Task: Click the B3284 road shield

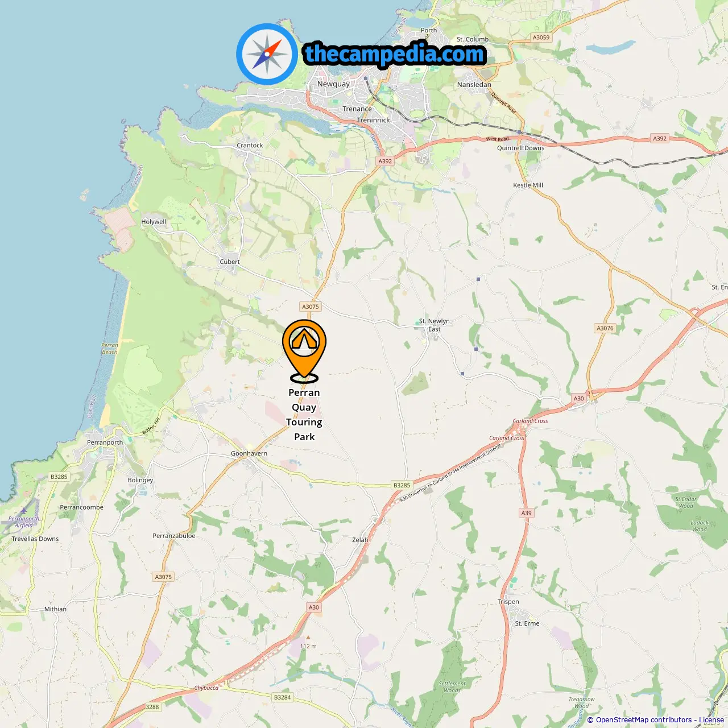Action: click(282, 697)
